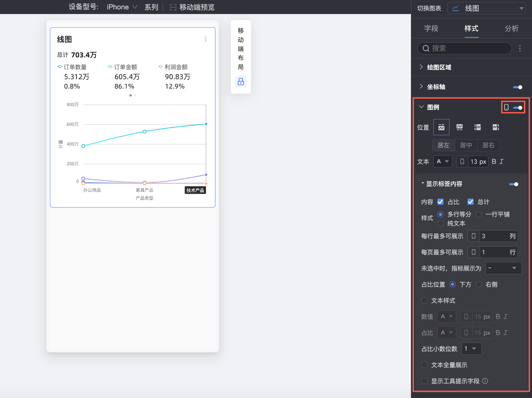Click search magnifier icon in style panel
Image resolution: width=532 pixels, height=398 pixels.
tap(426, 48)
